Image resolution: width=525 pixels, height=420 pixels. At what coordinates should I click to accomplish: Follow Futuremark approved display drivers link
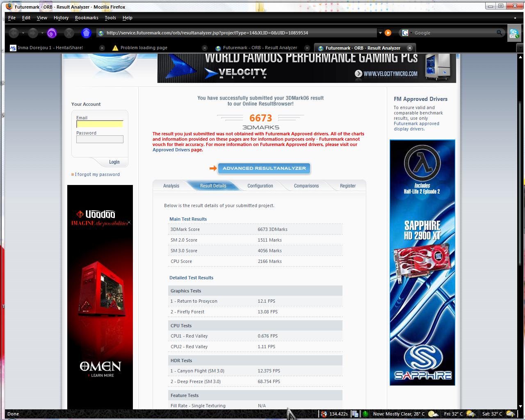coord(416,126)
